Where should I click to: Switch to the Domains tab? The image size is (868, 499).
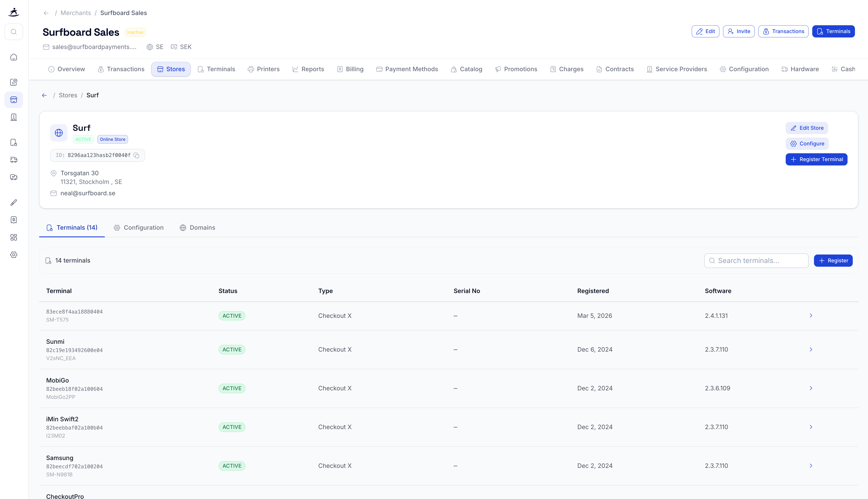198,228
